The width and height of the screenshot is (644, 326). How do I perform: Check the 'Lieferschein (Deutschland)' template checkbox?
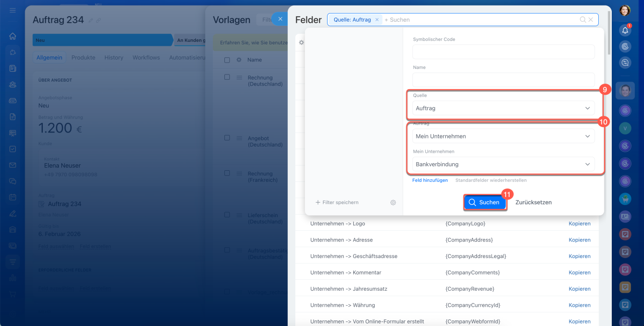(227, 215)
